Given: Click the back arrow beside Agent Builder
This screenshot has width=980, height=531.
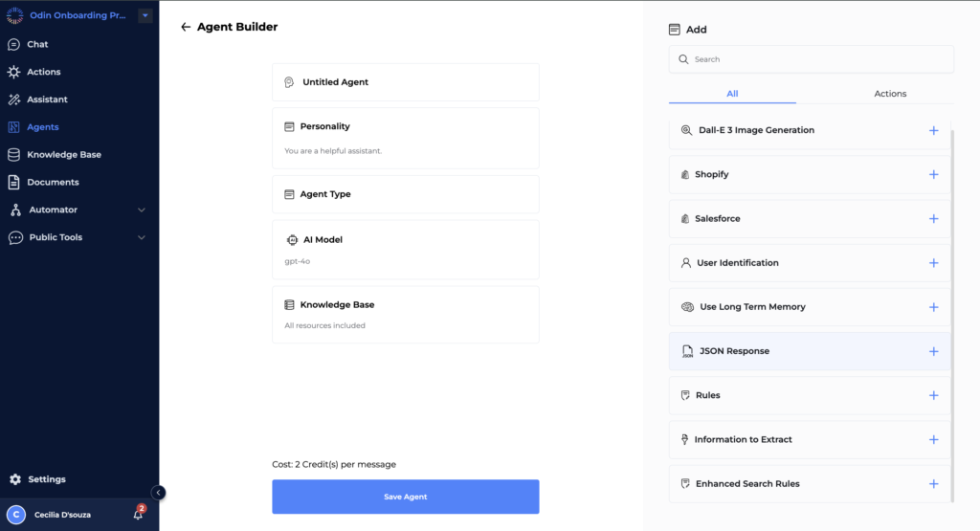Looking at the screenshot, I should coord(186,28).
